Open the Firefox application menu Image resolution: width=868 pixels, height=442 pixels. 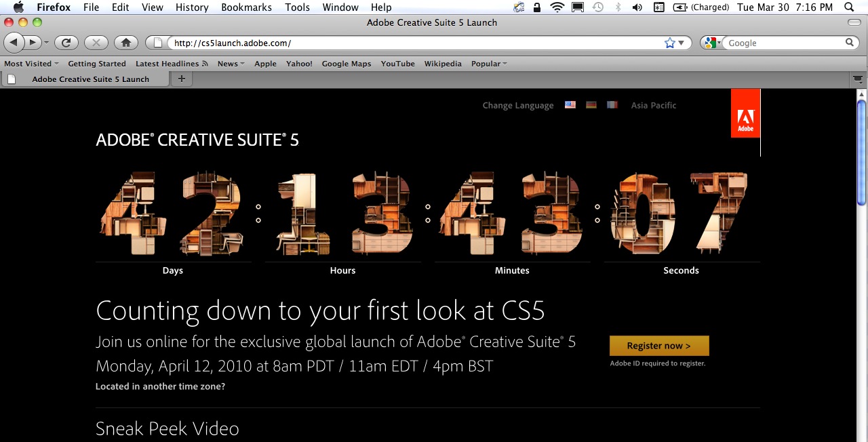pos(54,7)
